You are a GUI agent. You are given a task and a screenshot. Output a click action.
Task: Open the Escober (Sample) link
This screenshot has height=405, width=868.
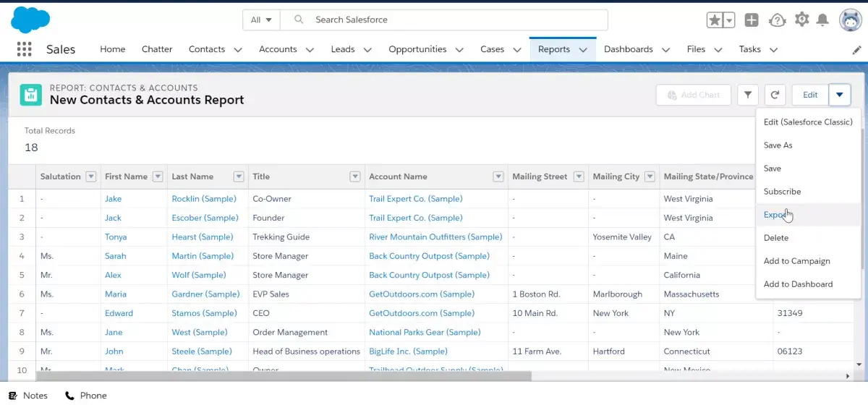tap(205, 218)
